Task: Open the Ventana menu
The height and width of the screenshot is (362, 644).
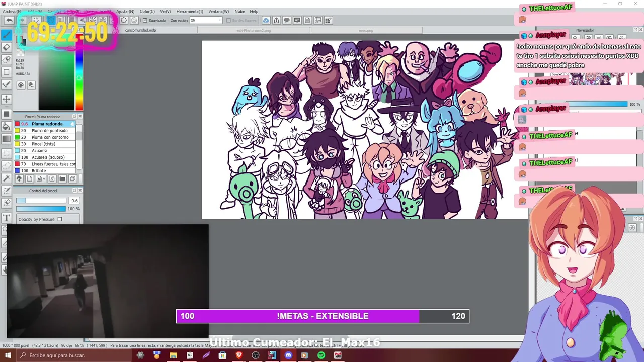Action: (x=218, y=11)
